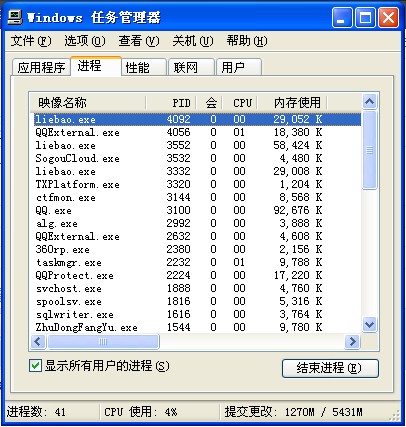The height and width of the screenshot is (427, 406).
Task: Sort processes by 映像名称 column
Action: tap(88, 103)
